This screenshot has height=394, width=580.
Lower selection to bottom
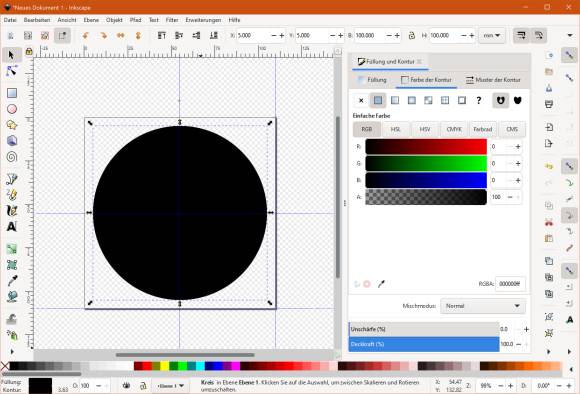(214, 36)
